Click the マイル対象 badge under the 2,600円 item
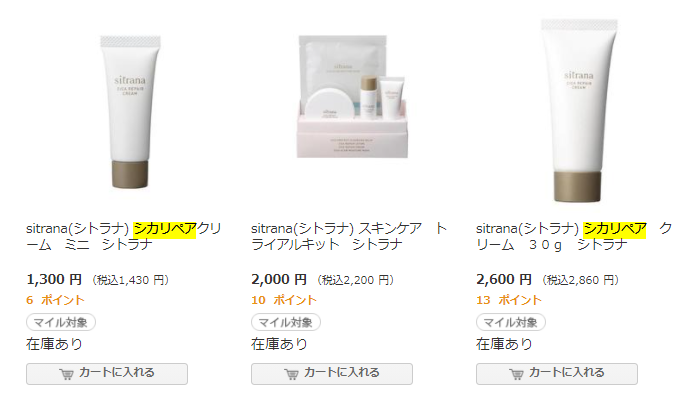This screenshot has width=684, height=404. click(x=511, y=322)
